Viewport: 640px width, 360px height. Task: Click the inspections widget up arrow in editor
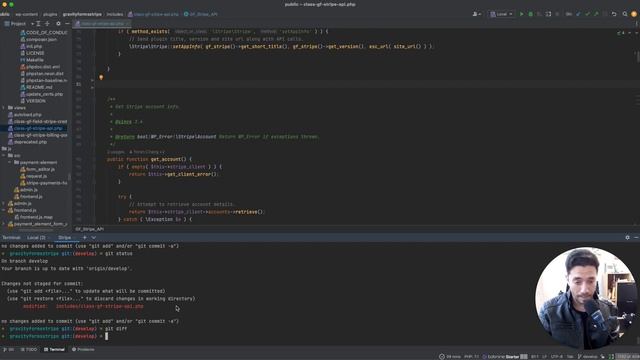coord(630,32)
